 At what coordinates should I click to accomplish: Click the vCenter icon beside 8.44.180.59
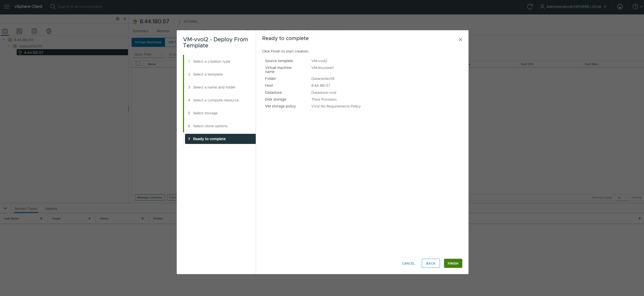point(10,40)
